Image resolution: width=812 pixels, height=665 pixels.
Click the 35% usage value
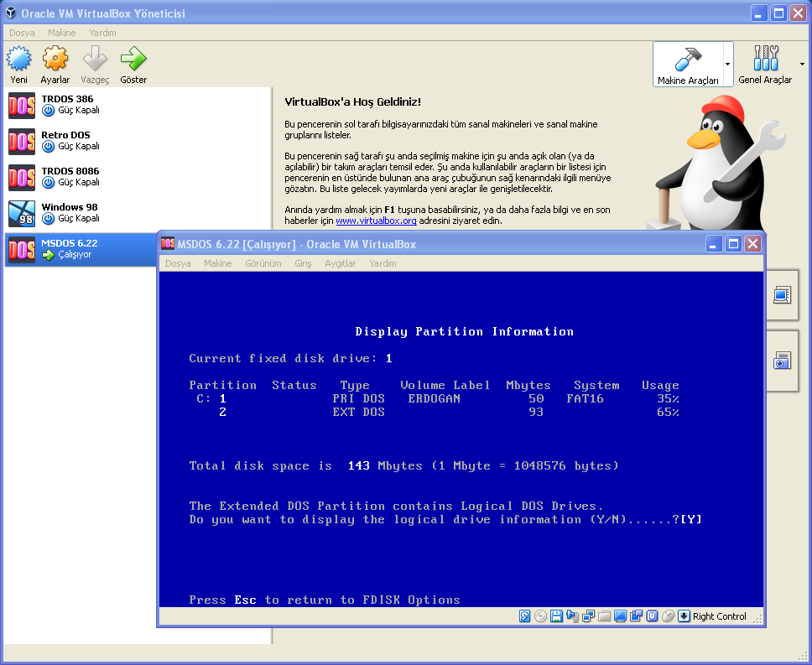pos(668,398)
